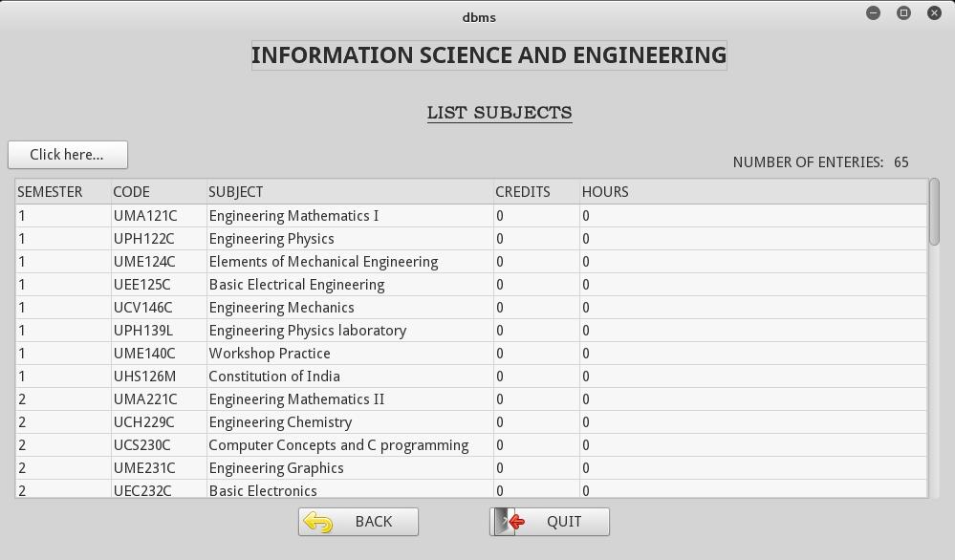Maximize the dbms window

pos(903,12)
